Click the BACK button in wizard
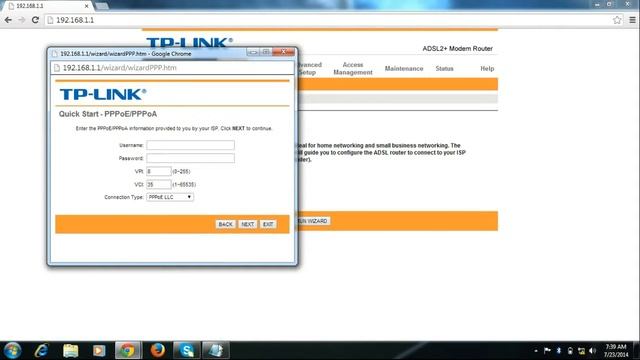This screenshot has height=360, width=640. click(225, 224)
